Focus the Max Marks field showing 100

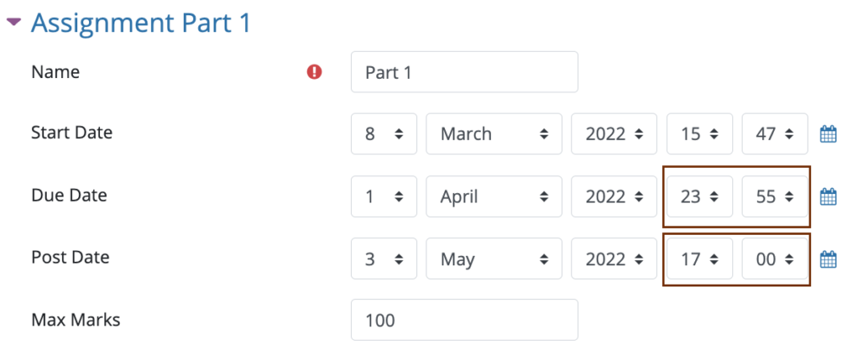point(465,320)
